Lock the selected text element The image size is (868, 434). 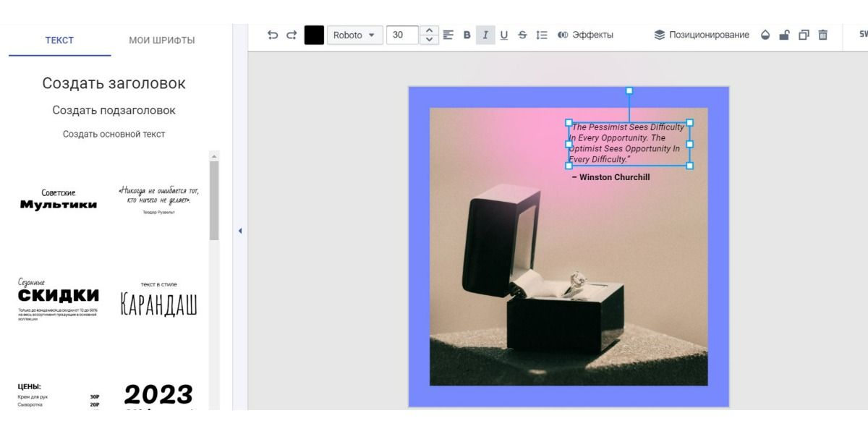click(x=784, y=35)
